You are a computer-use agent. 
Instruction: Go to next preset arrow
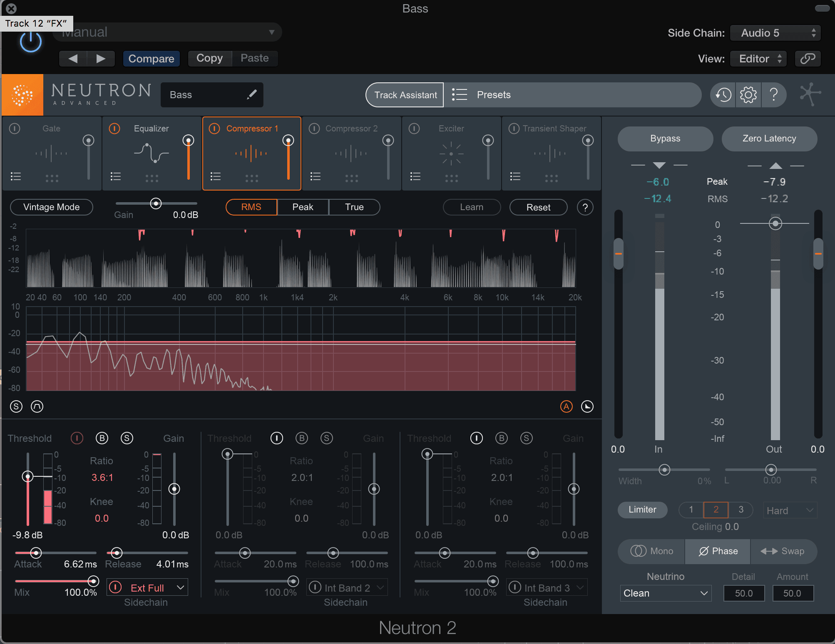point(101,59)
